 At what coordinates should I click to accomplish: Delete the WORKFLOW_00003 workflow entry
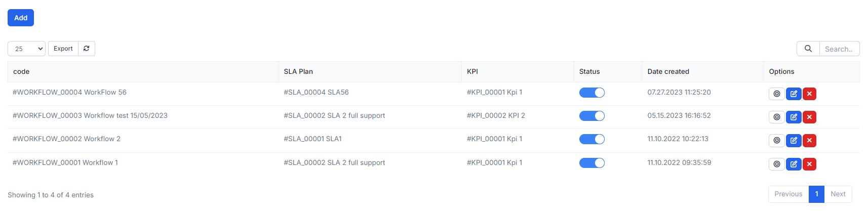(809, 117)
